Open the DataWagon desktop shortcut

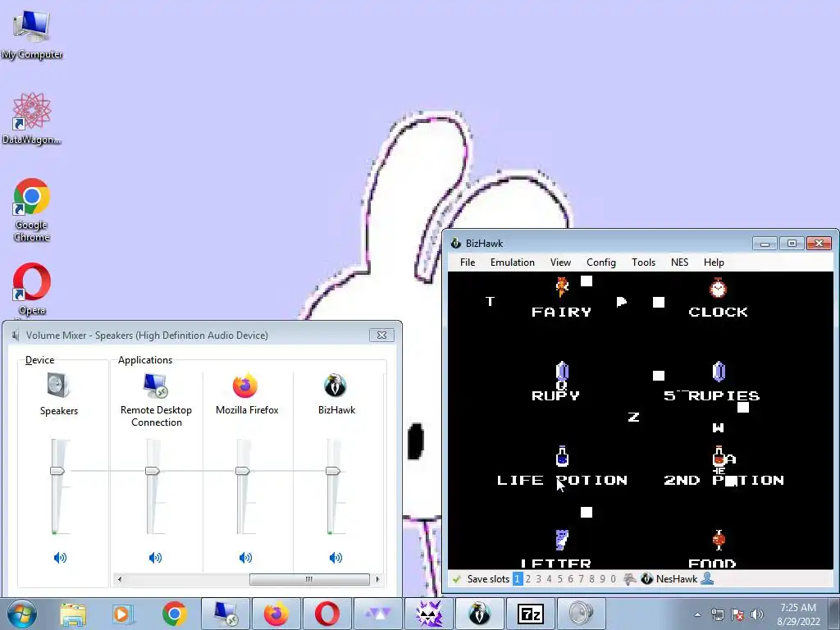pos(32,119)
